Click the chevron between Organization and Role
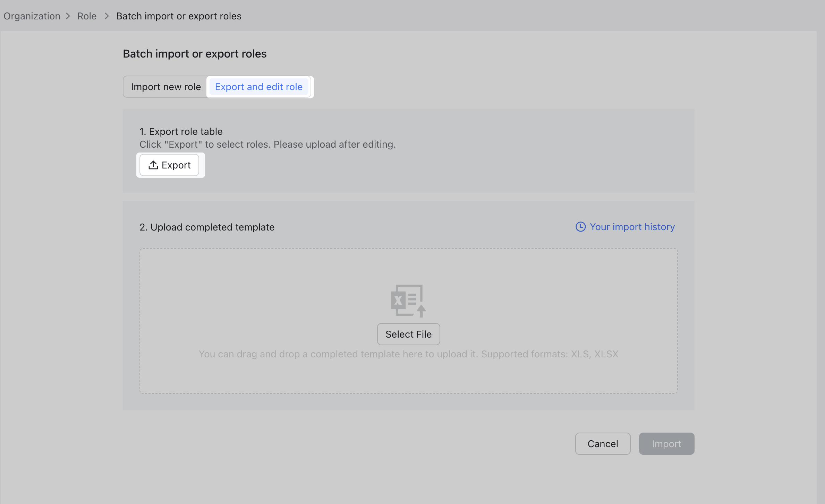Screen dimensions: 825x504 click(x=68, y=16)
